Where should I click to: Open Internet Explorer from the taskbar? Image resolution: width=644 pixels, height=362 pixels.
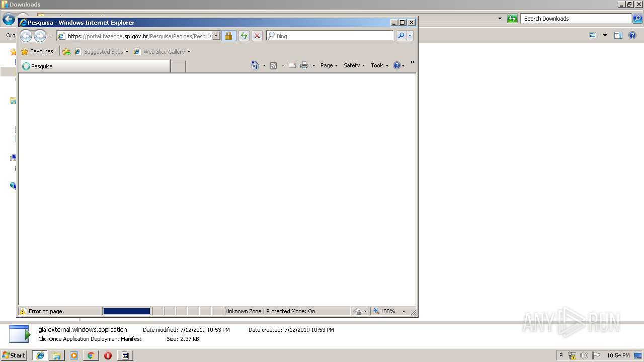click(40, 355)
